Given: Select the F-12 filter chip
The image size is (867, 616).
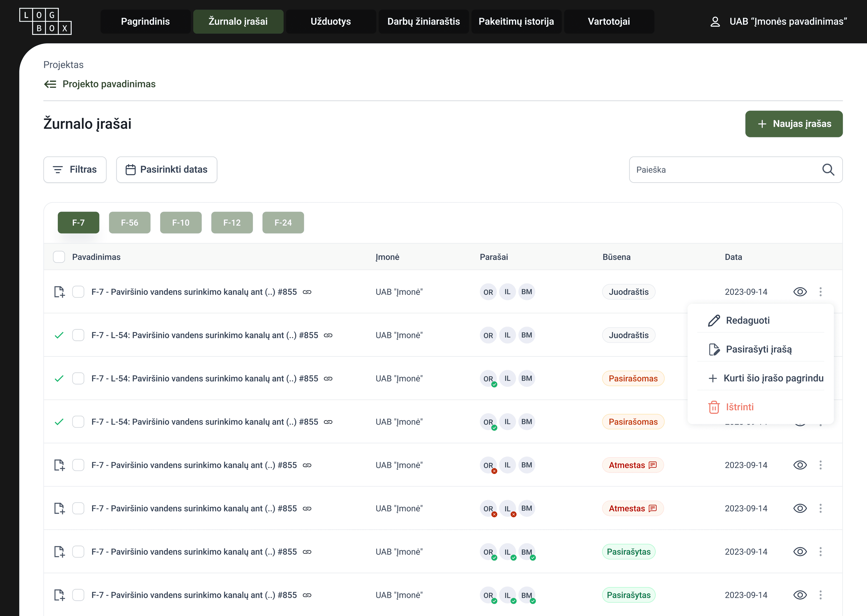Looking at the screenshot, I should 232,223.
